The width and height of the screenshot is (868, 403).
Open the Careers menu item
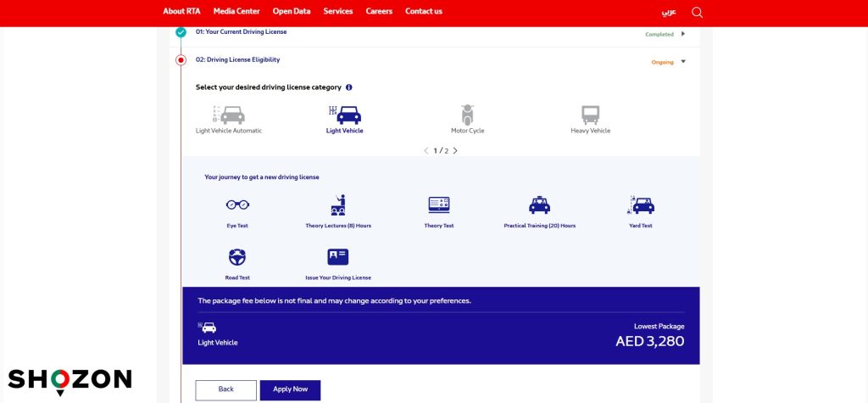point(379,11)
